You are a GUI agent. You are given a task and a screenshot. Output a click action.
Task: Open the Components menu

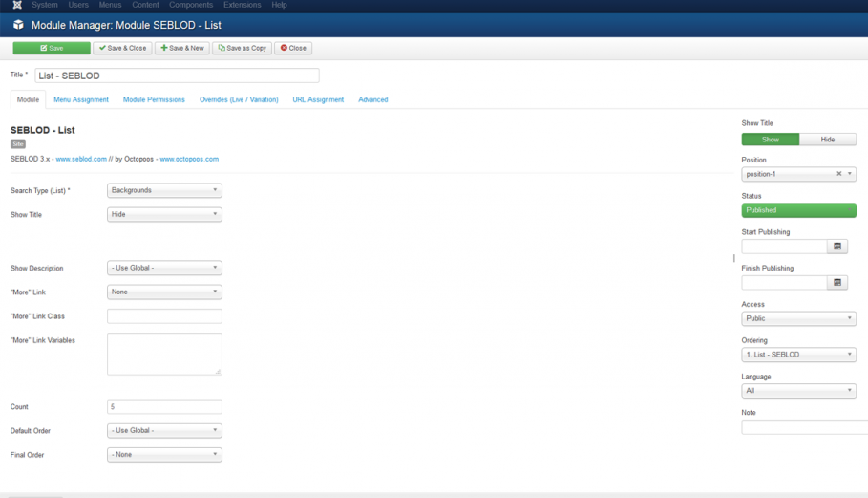pyautogui.click(x=191, y=5)
